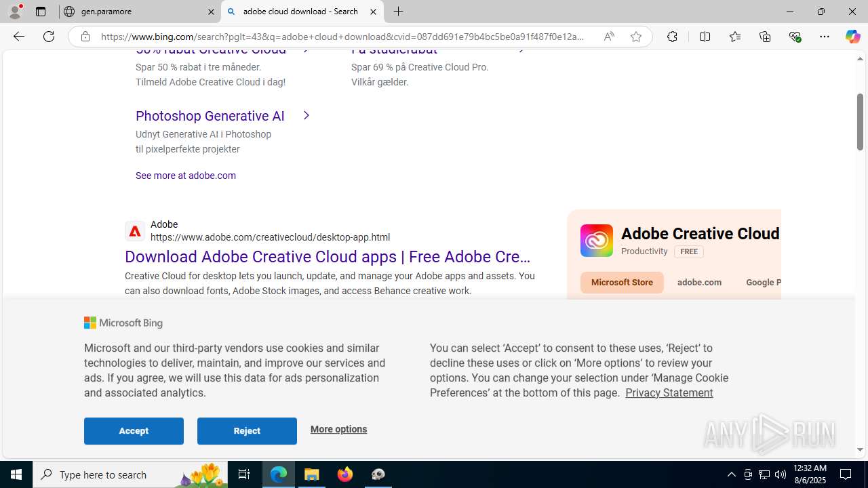Viewport: 868px width, 488px height.
Task: Click page scrollbar down arrow
Action: pyautogui.click(x=860, y=449)
